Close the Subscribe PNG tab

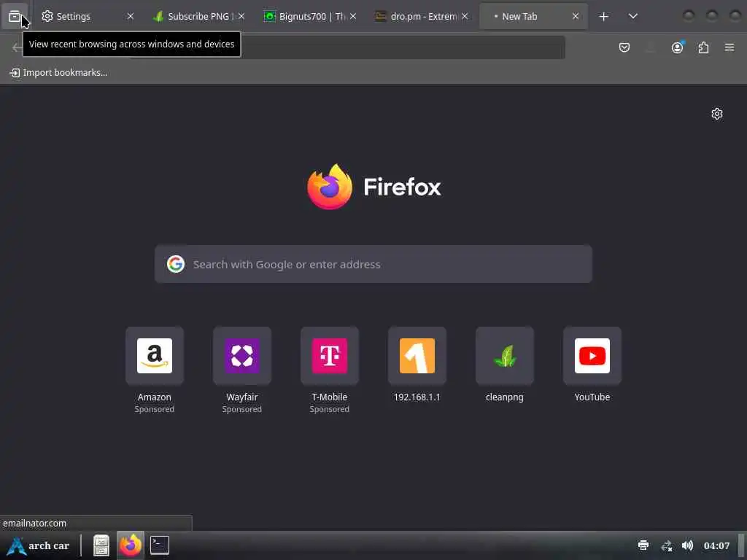pos(241,16)
